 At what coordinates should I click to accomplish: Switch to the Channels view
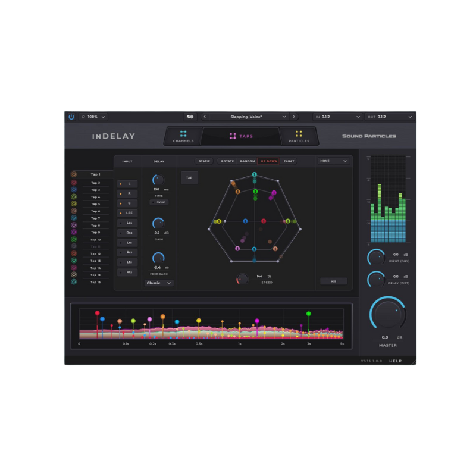(182, 137)
